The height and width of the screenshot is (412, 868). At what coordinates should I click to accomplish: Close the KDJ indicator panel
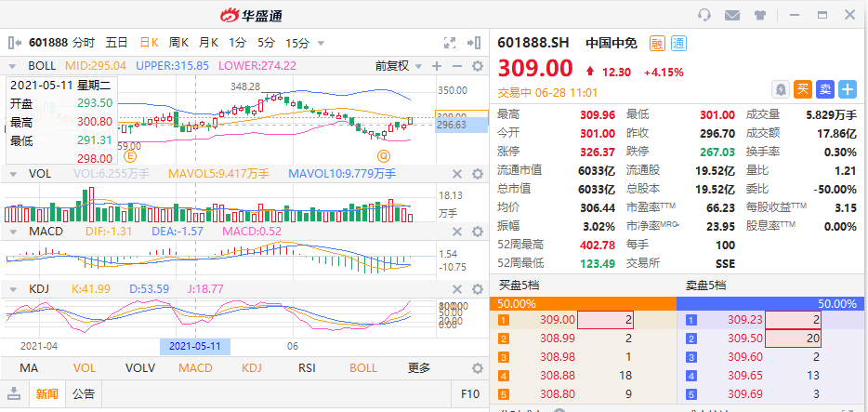(456, 289)
